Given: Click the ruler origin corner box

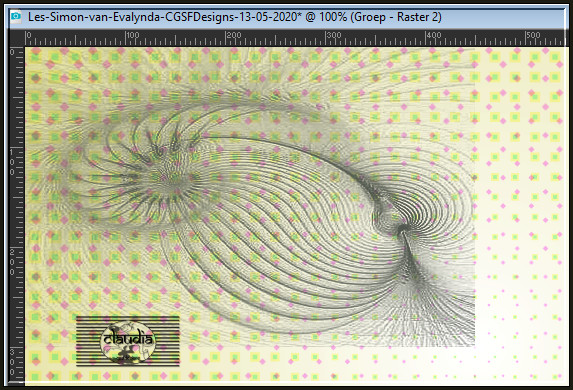Looking at the screenshot, I should pos(16,38).
